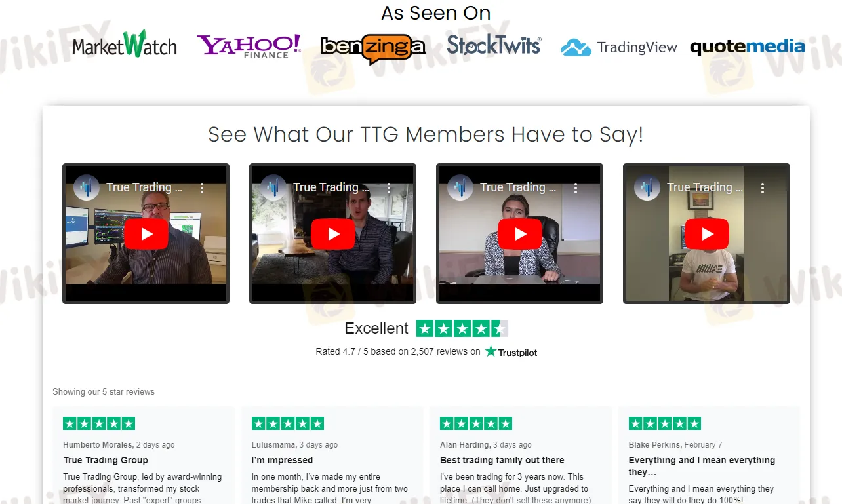Open the first video's channel avatar icon

87,187
